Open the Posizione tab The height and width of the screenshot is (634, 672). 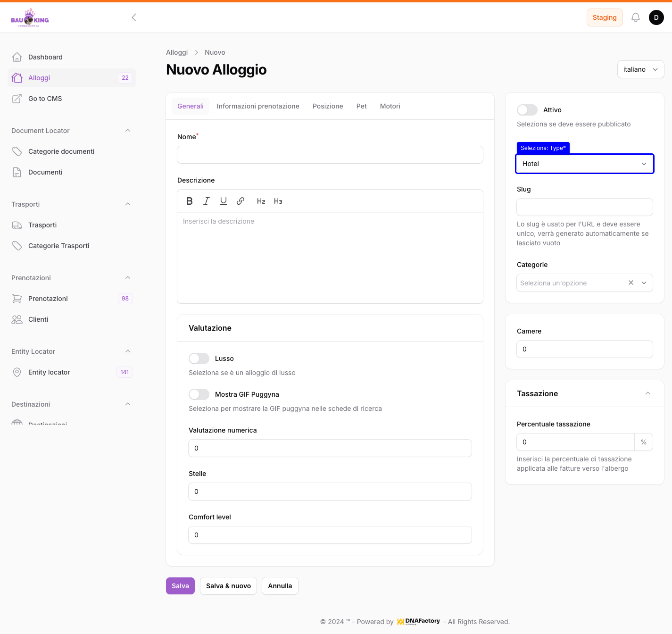click(x=328, y=106)
